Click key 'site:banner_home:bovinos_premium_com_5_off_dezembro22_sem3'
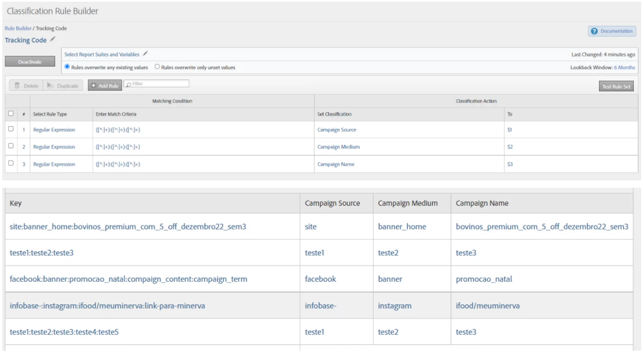The width and height of the screenshot is (644, 354). click(x=128, y=227)
